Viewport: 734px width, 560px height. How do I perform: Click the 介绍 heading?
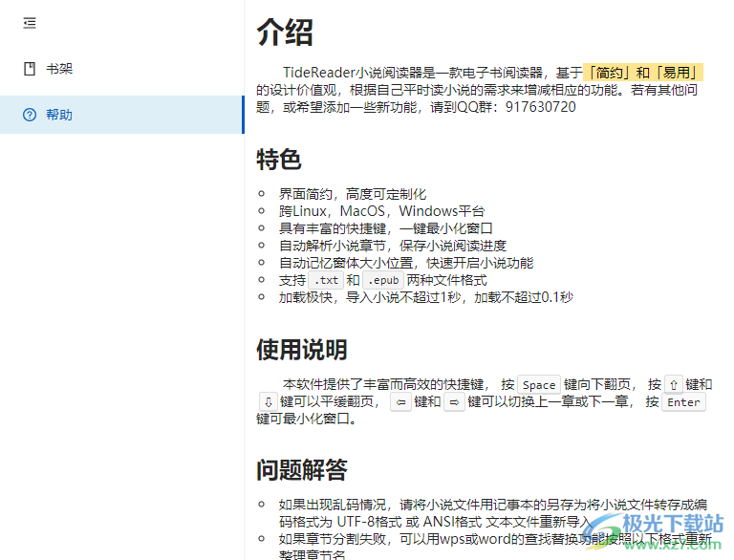(x=285, y=32)
